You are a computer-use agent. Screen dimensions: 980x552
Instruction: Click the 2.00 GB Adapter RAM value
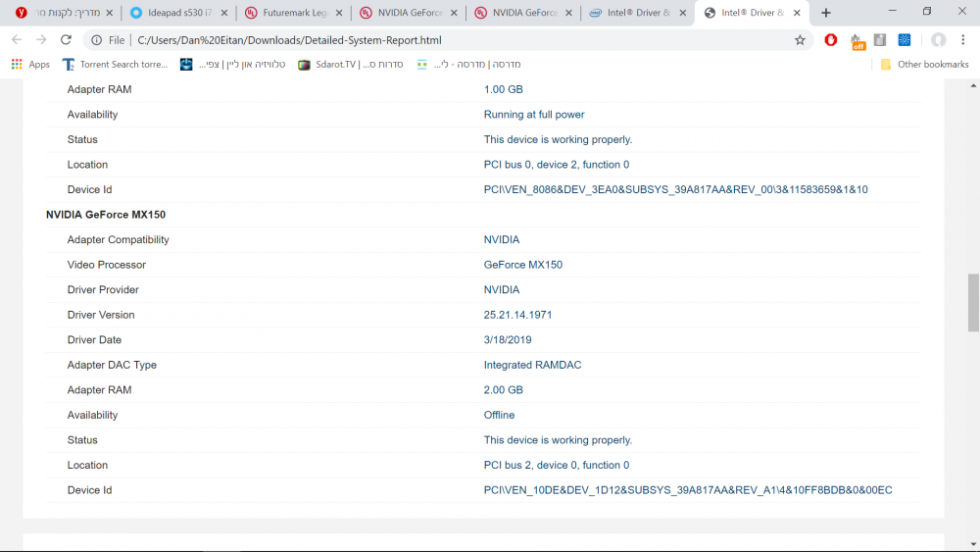pos(503,389)
